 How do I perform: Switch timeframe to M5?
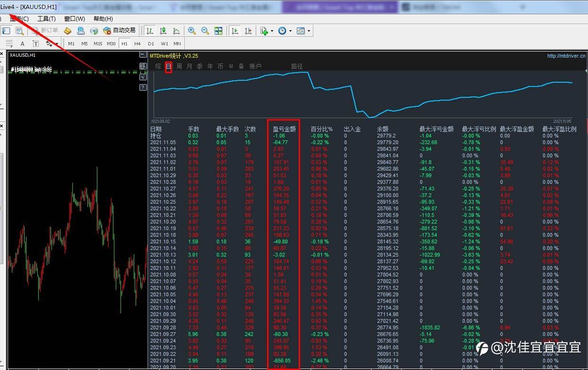point(85,44)
